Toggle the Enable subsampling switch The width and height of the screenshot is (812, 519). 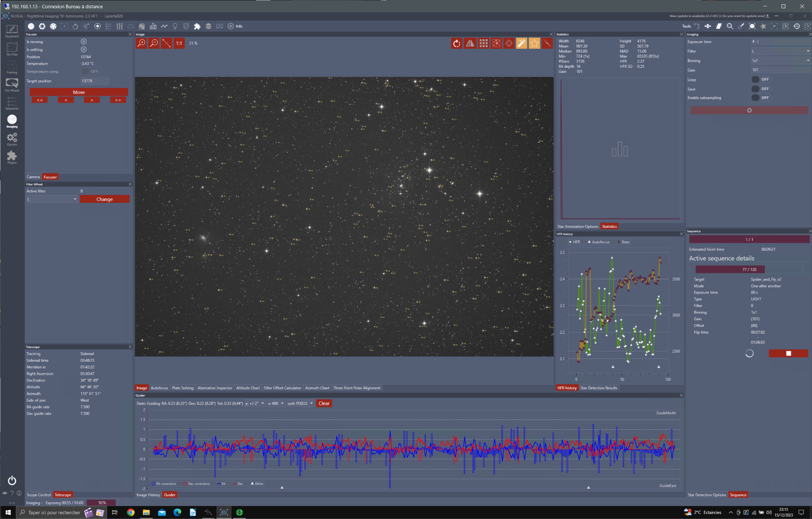[x=760, y=98]
